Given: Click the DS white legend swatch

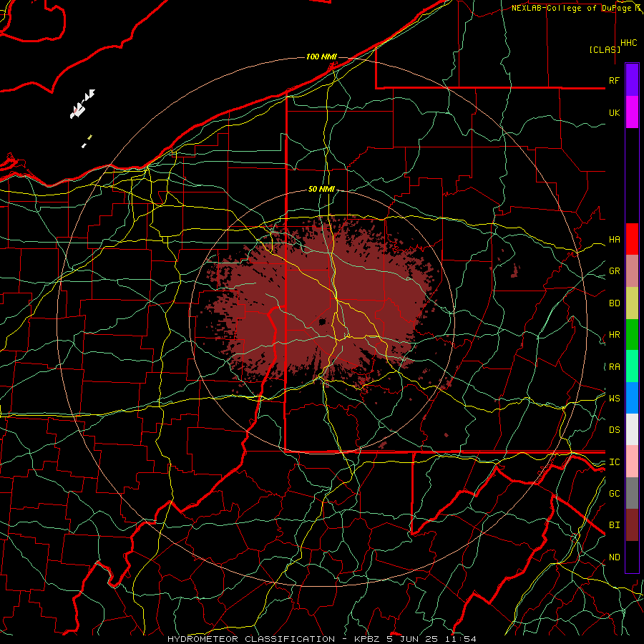Looking at the screenshot, I should point(632,429).
